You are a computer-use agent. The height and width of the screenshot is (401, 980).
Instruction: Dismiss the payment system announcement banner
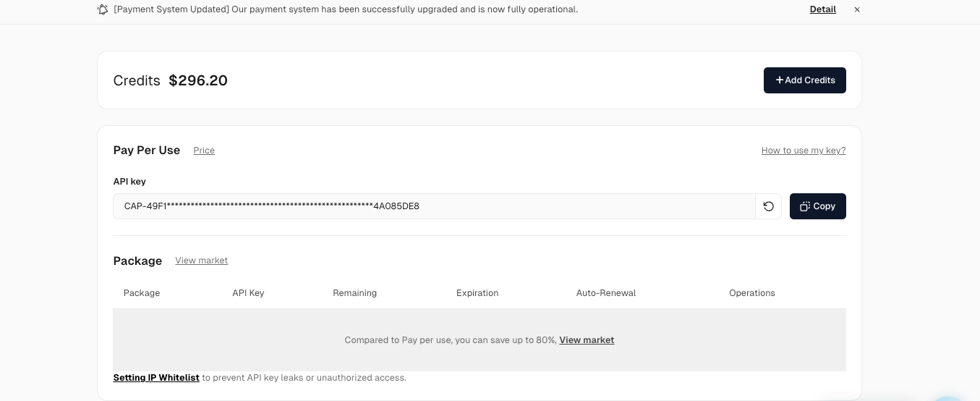point(857,9)
